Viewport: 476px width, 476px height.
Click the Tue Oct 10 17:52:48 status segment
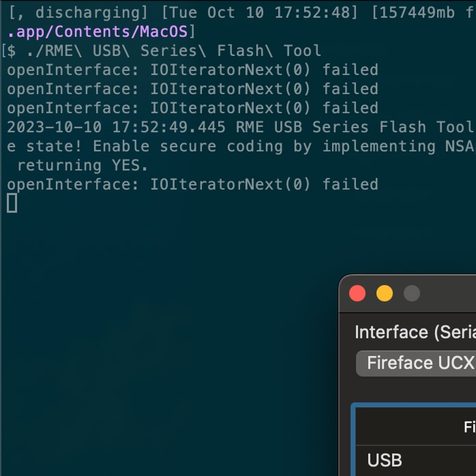[x=260, y=13]
